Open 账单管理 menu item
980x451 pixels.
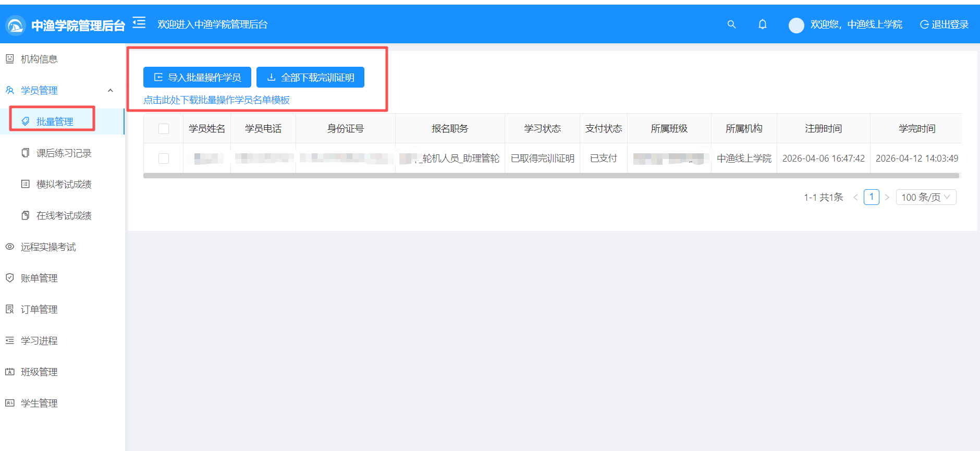click(63, 278)
